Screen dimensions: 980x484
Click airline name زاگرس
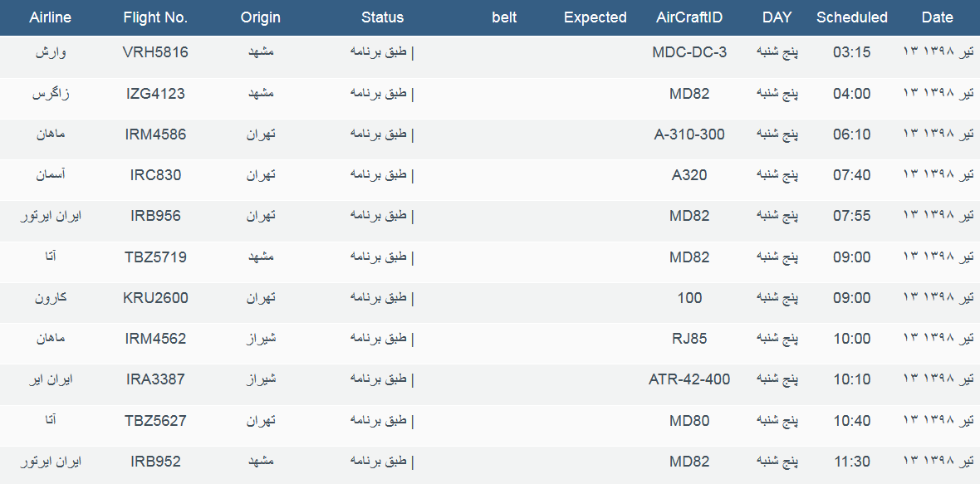[51, 94]
